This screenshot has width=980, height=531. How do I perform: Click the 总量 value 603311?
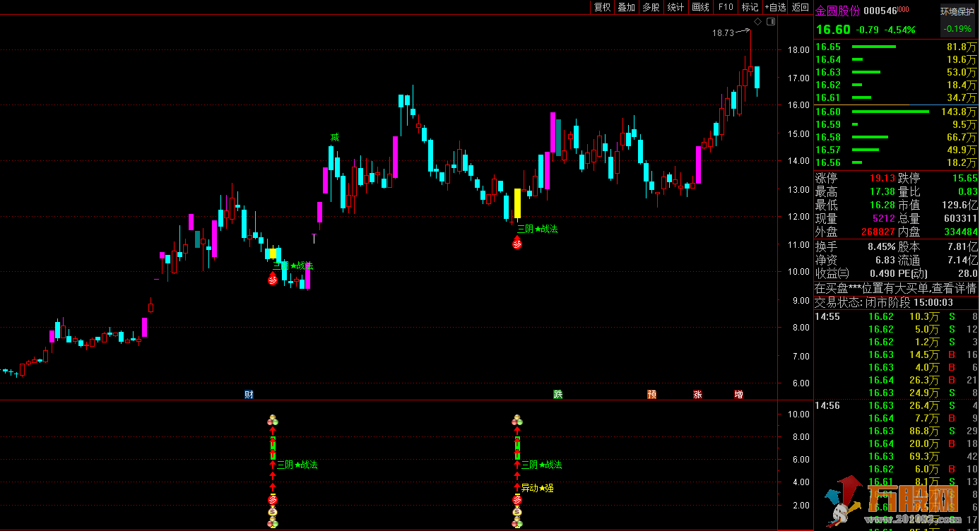(x=960, y=218)
